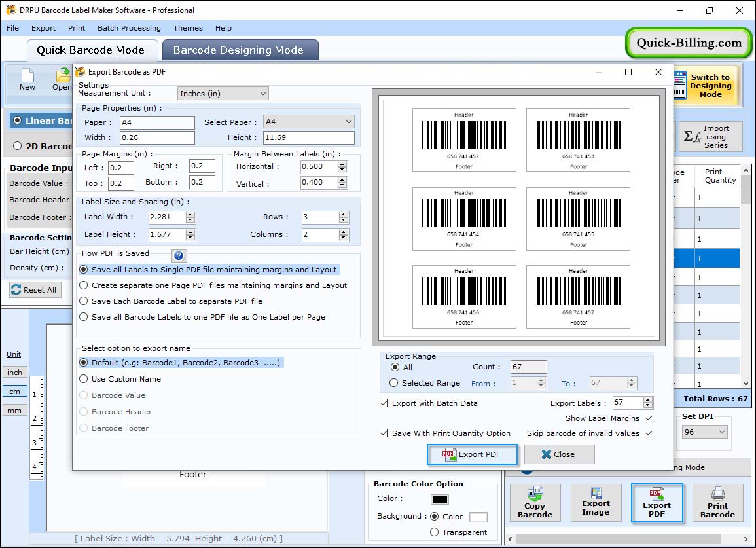Click the page Height input field
This screenshot has height=548, width=756.
point(308,137)
